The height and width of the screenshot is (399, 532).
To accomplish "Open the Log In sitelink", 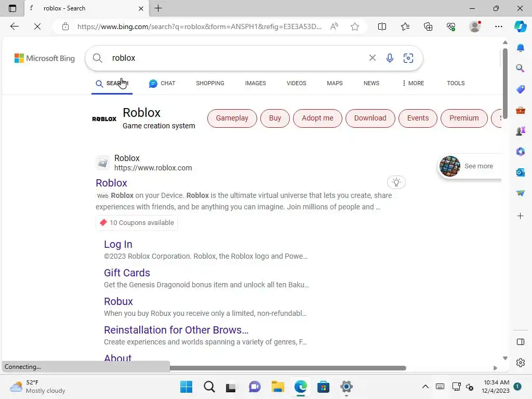I will [x=118, y=244].
